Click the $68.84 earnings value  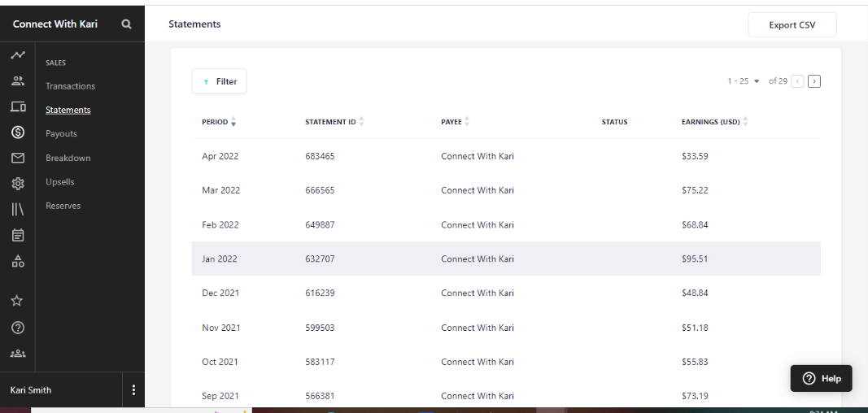[695, 225]
